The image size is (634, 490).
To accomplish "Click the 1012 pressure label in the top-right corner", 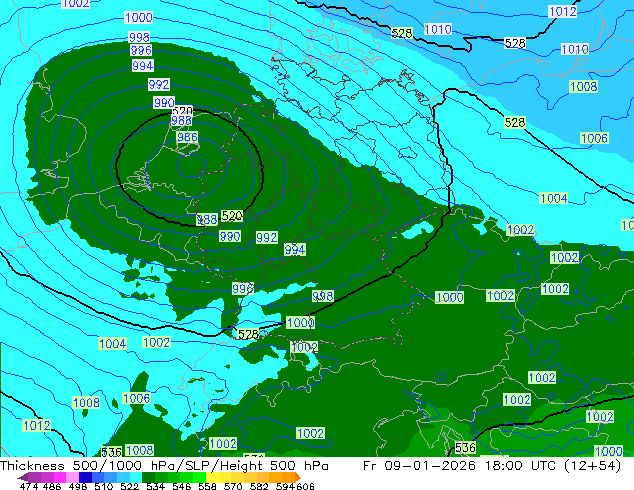I will (x=562, y=11).
